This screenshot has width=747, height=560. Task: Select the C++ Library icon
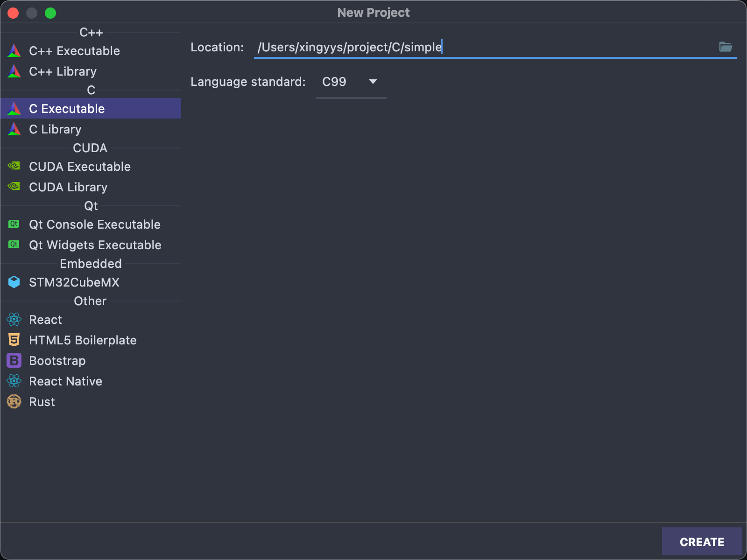point(14,71)
